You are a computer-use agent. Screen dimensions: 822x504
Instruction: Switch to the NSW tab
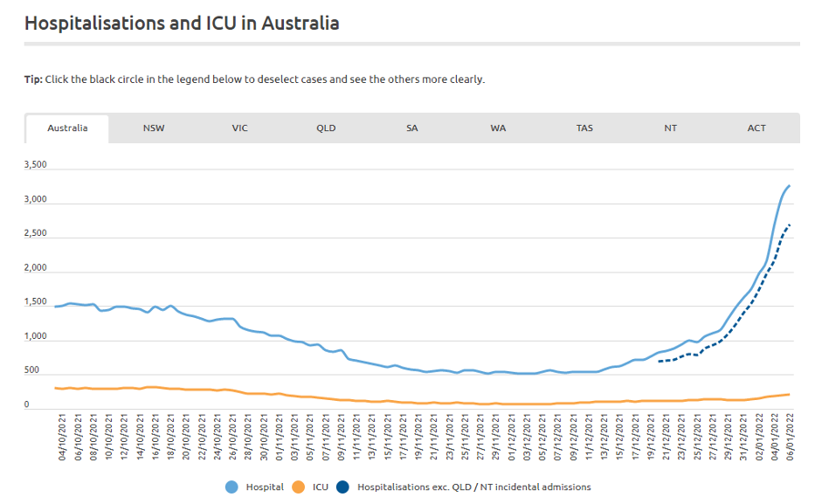pyautogui.click(x=154, y=128)
